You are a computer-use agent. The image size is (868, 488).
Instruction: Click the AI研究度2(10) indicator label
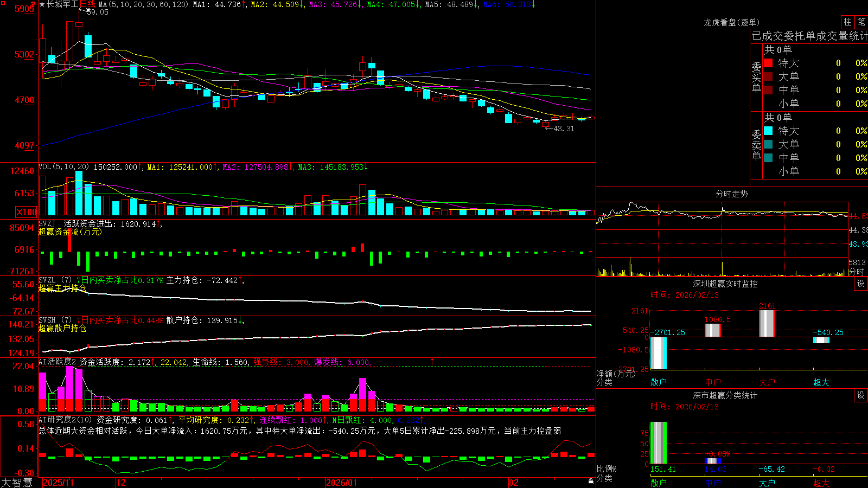pyautogui.click(x=65, y=420)
